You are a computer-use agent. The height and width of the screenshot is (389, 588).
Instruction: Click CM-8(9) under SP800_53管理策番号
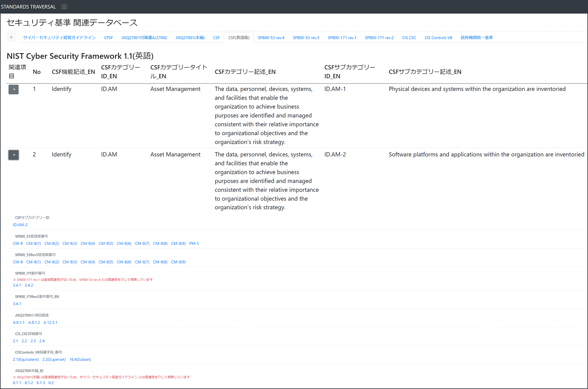(x=178, y=243)
